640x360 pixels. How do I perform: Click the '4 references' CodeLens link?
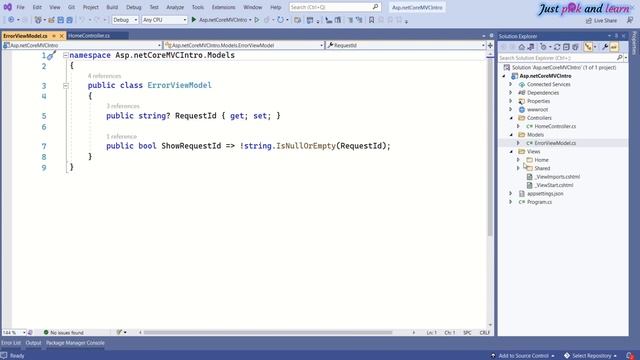pyautogui.click(x=104, y=76)
